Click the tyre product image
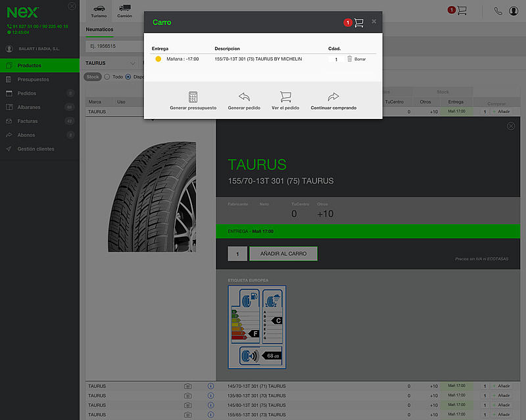526x420 pixels. (x=152, y=197)
